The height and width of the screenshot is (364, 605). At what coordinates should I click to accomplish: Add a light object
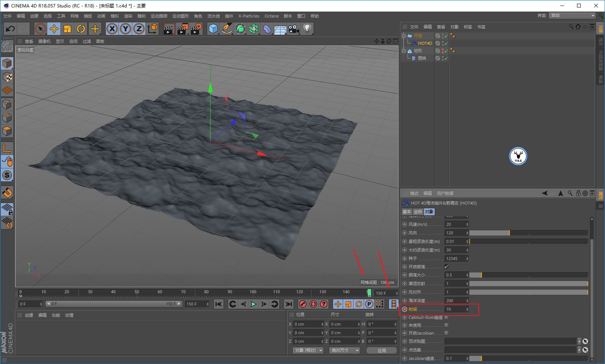click(307, 29)
